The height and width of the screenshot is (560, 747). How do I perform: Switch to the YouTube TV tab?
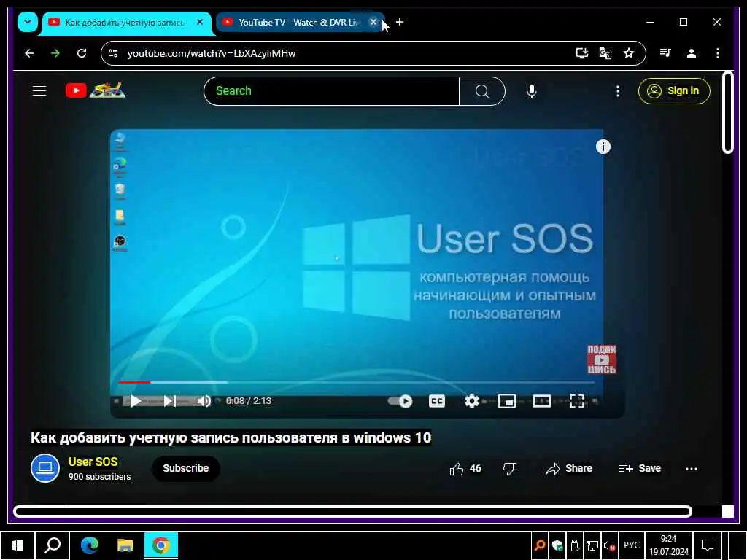pos(300,23)
